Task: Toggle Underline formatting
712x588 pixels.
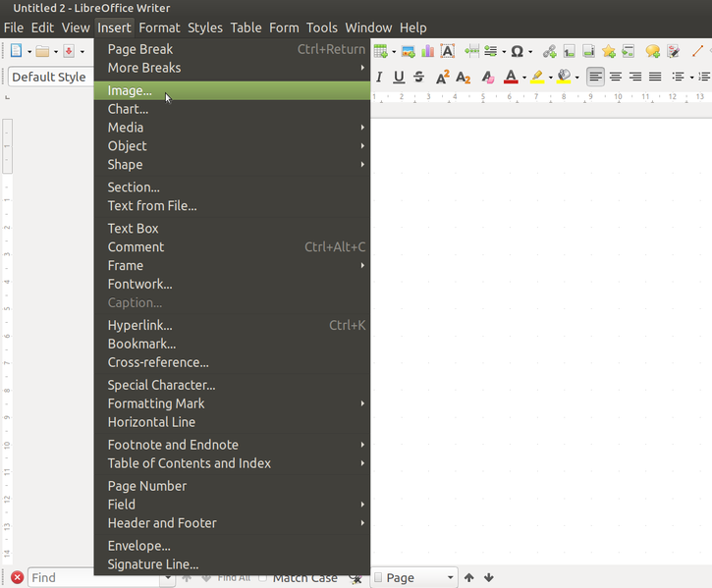Action: pos(399,78)
